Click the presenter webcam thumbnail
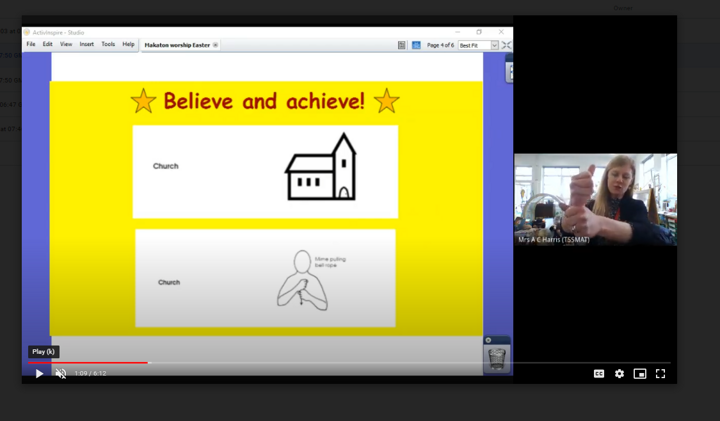 [x=595, y=199]
